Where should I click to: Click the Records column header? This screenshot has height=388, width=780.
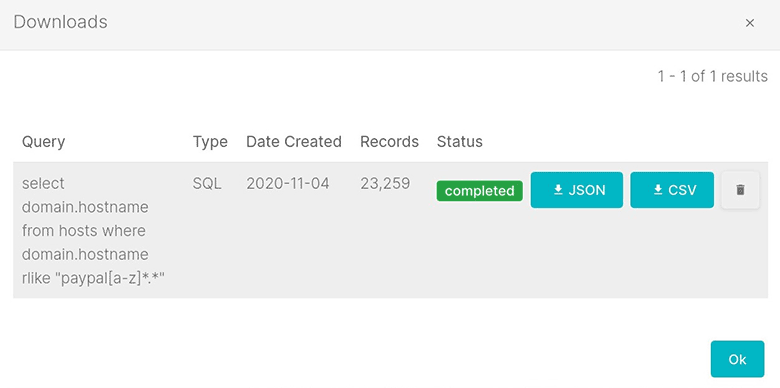(x=389, y=142)
